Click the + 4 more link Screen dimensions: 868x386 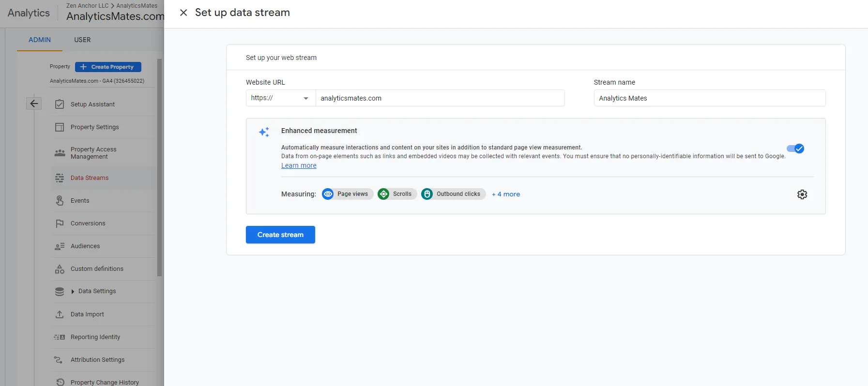pyautogui.click(x=506, y=194)
